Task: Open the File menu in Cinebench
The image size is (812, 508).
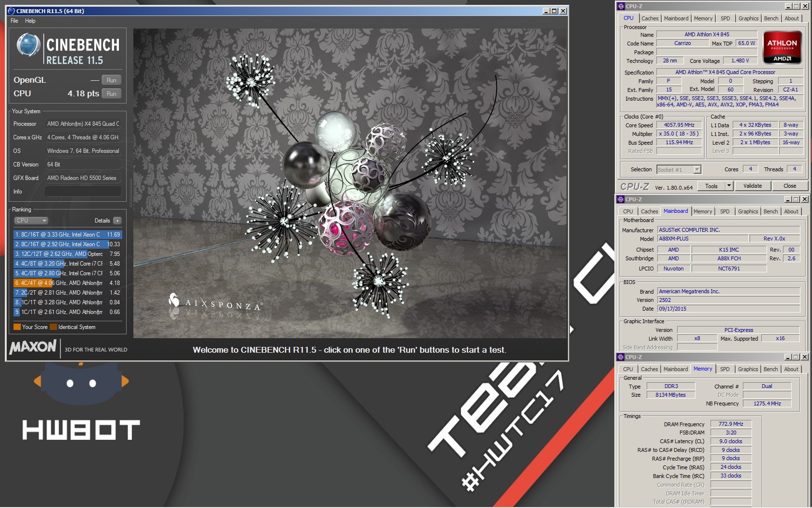Action: 14,21
